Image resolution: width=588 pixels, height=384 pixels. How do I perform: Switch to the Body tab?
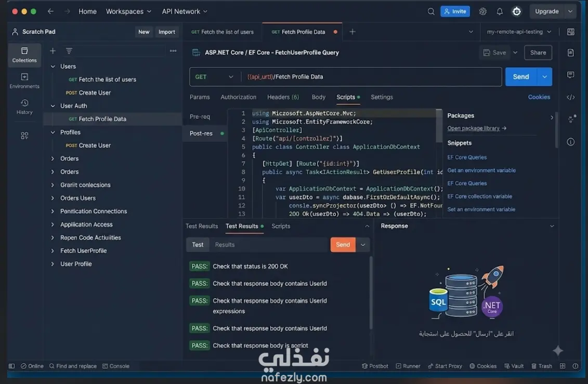[x=318, y=97]
